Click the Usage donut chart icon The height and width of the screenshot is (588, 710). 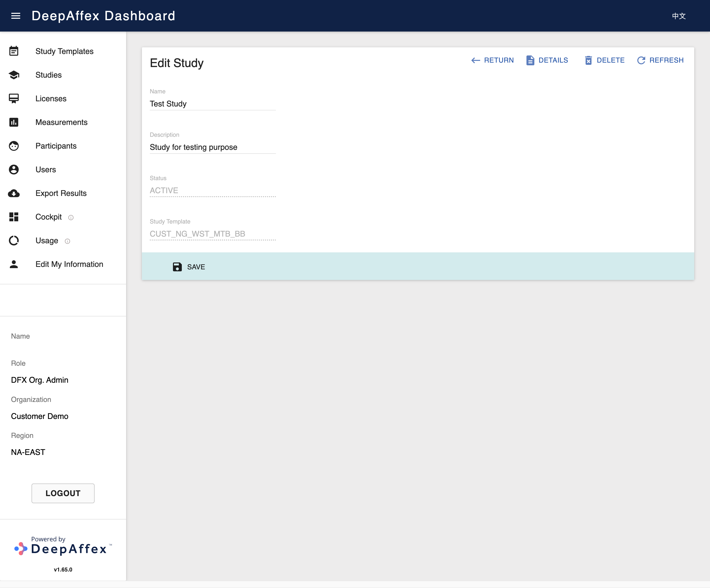coord(14,241)
